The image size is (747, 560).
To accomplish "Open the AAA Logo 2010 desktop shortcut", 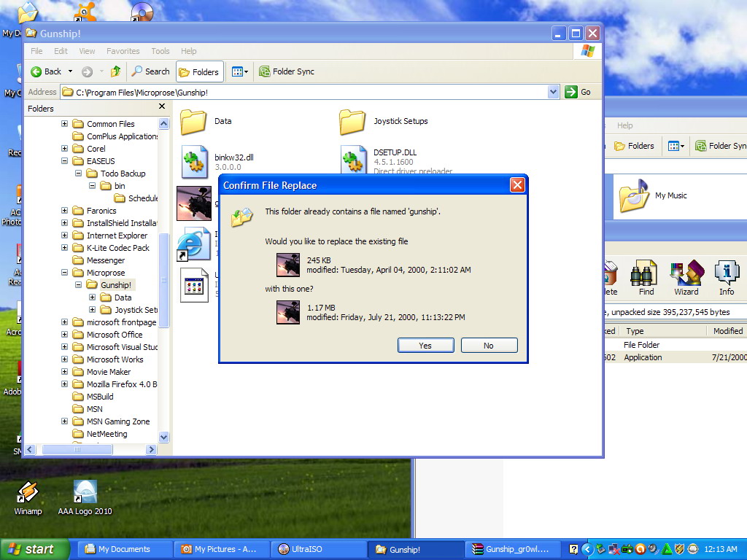I will click(85, 498).
